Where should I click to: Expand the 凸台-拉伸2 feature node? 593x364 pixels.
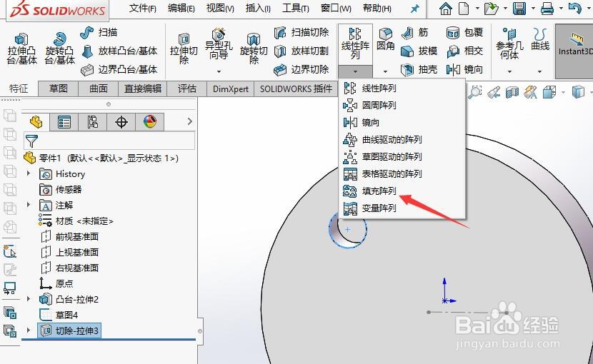(x=29, y=298)
